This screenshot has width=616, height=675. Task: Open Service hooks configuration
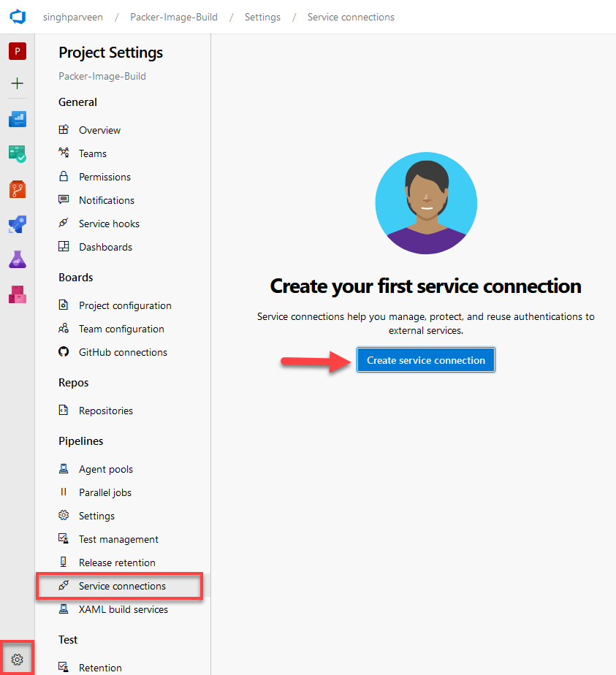tap(109, 223)
